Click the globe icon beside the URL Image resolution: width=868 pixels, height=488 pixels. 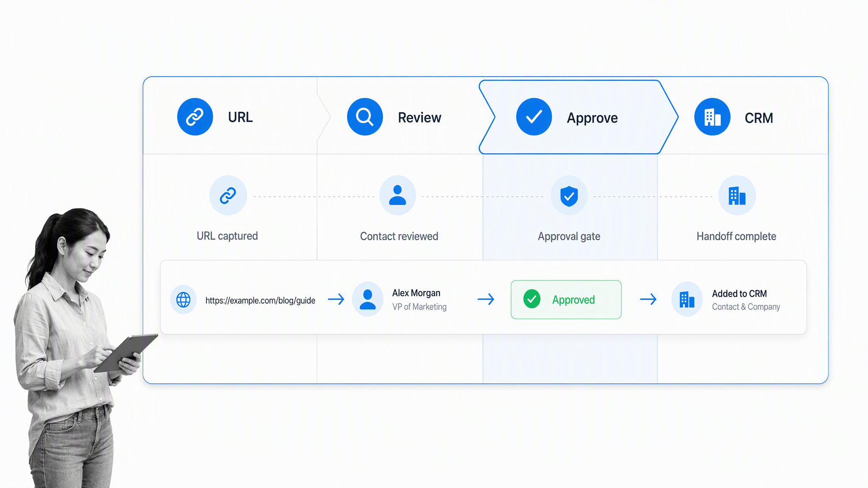click(184, 300)
